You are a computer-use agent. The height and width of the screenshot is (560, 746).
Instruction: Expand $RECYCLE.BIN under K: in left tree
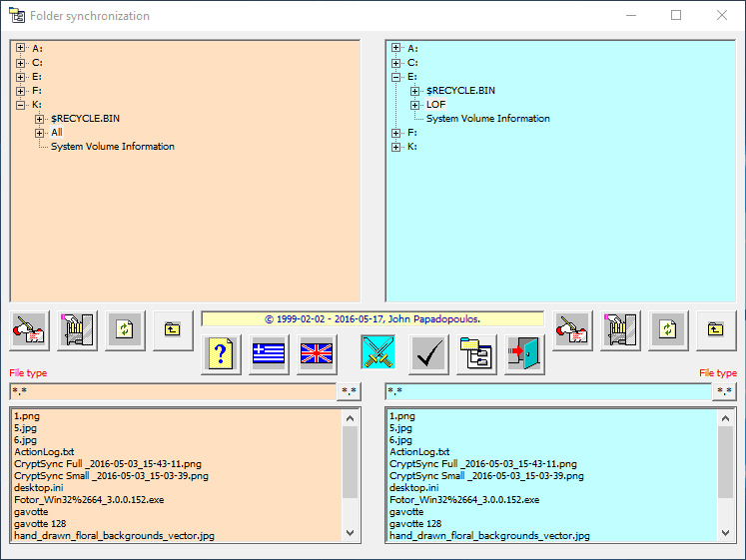pyautogui.click(x=40, y=119)
